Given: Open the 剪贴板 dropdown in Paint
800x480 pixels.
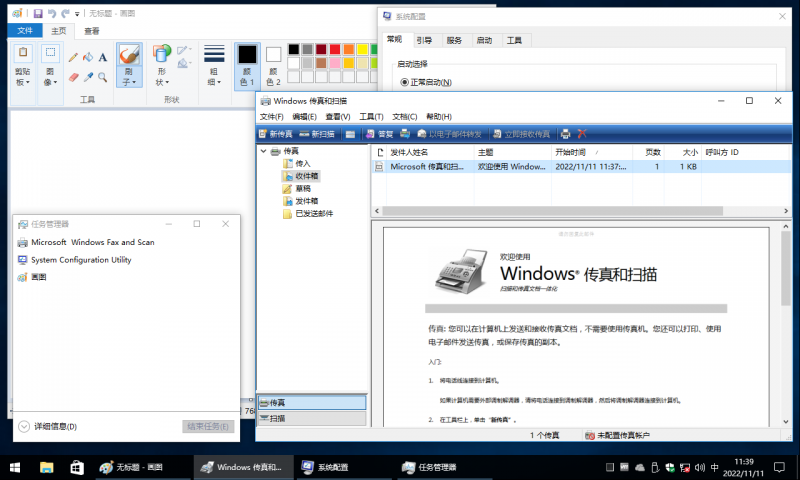Looking at the screenshot, I should pyautogui.click(x=23, y=77).
